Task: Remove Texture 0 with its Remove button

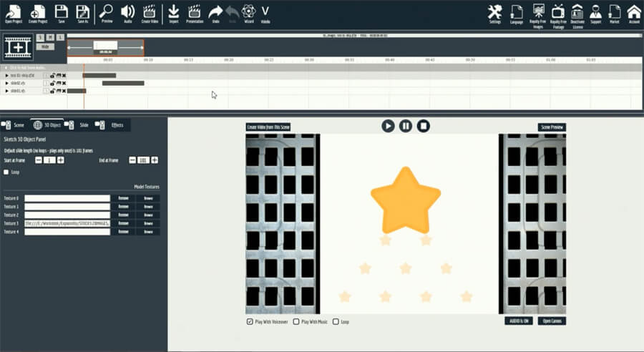Action: point(123,198)
